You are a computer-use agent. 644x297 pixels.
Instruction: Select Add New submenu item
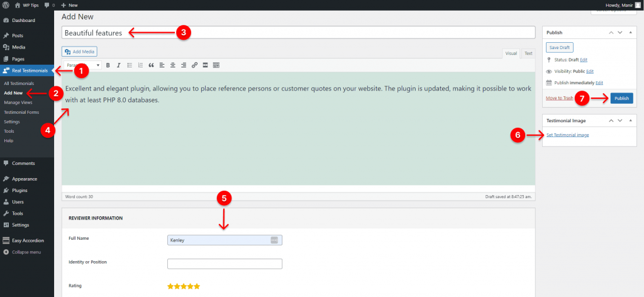point(13,93)
